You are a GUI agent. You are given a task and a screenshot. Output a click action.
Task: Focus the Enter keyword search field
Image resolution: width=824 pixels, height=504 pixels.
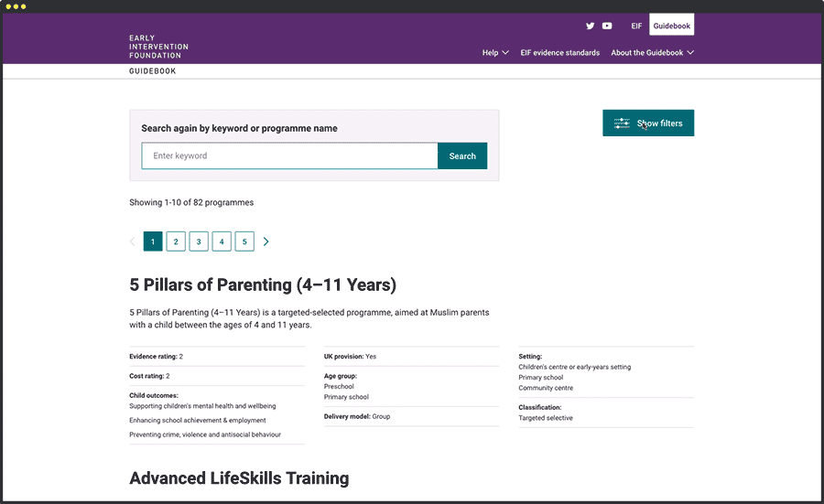click(289, 156)
